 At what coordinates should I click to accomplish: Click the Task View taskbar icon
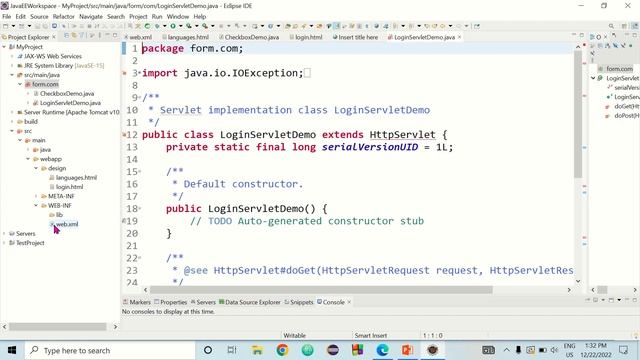pyautogui.click(x=232, y=350)
